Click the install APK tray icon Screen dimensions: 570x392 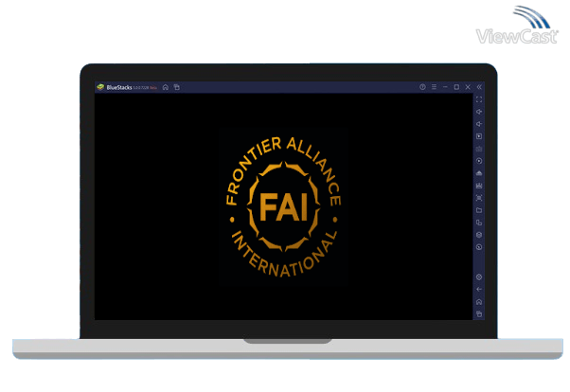click(x=479, y=173)
